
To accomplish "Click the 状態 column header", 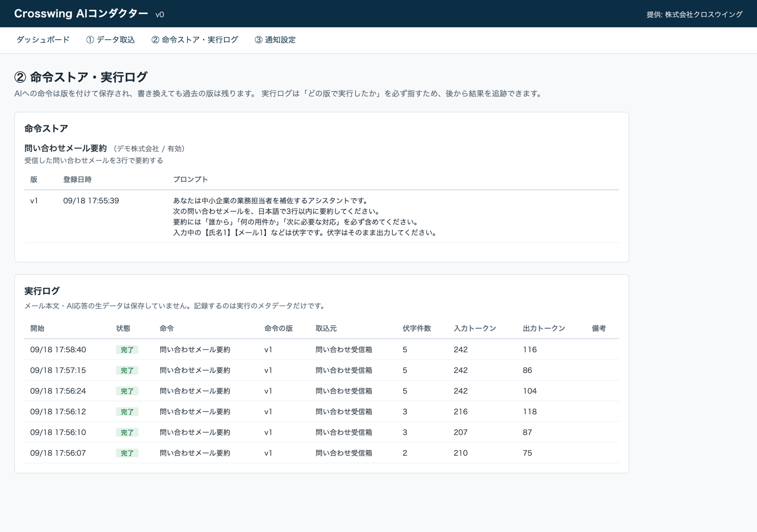I will coord(123,329).
